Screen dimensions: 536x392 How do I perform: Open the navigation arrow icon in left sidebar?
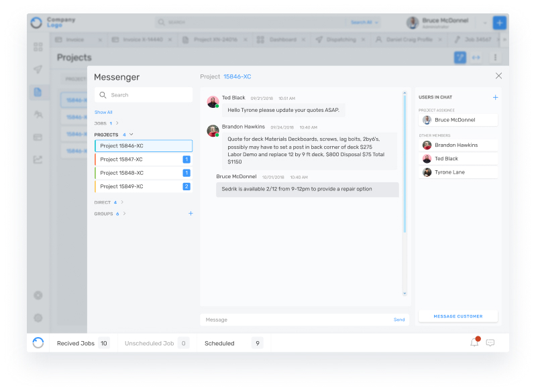point(38,70)
